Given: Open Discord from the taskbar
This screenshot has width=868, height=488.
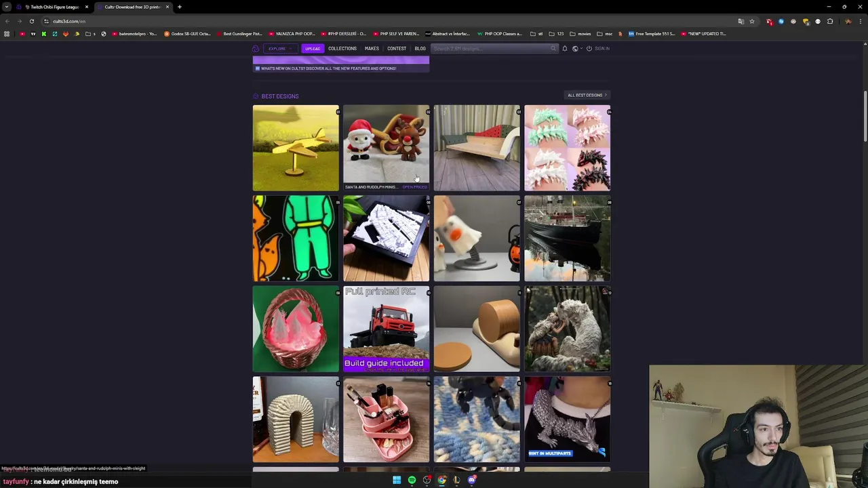Looking at the screenshot, I should click(x=472, y=480).
